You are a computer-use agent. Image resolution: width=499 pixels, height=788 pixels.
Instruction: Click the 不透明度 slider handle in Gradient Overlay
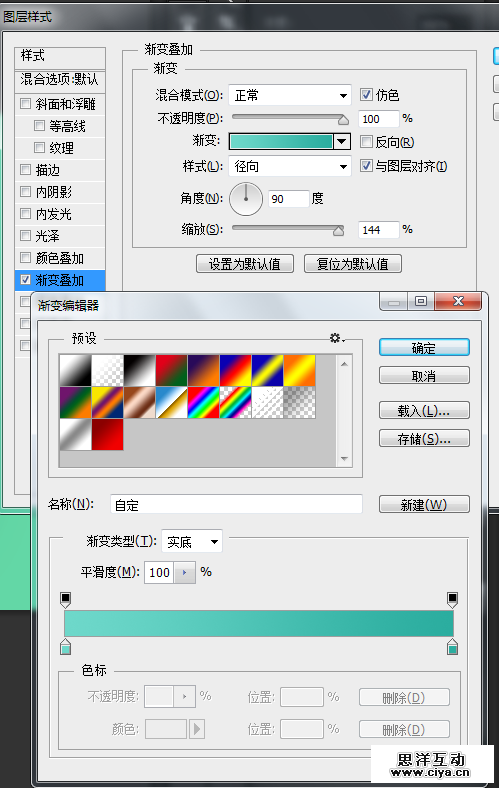click(x=343, y=120)
